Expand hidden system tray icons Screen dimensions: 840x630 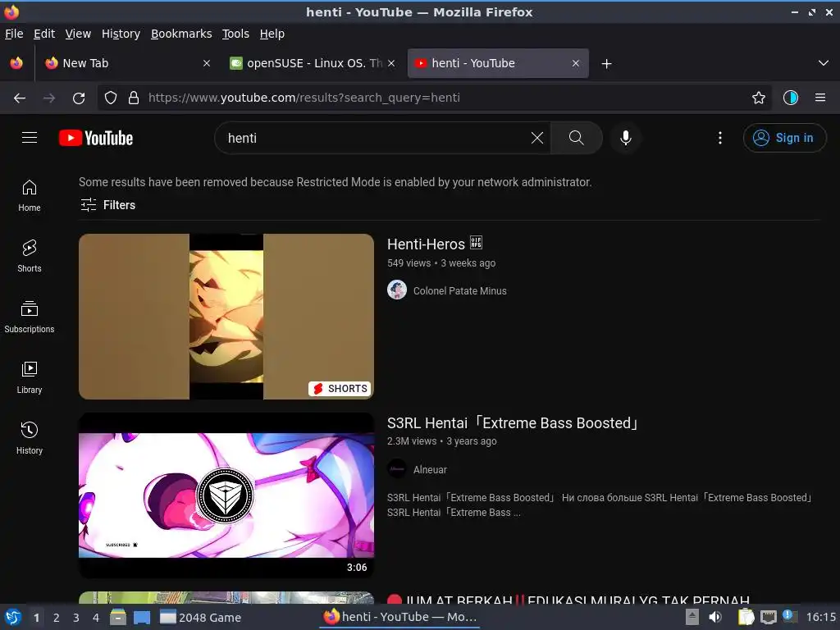pyautogui.click(x=692, y=617)
